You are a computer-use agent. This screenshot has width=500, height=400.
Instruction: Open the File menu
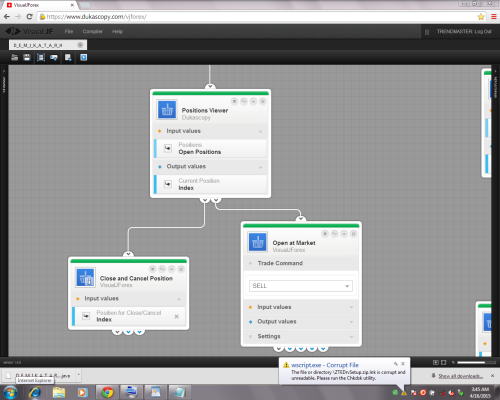[x=69, y=31]
